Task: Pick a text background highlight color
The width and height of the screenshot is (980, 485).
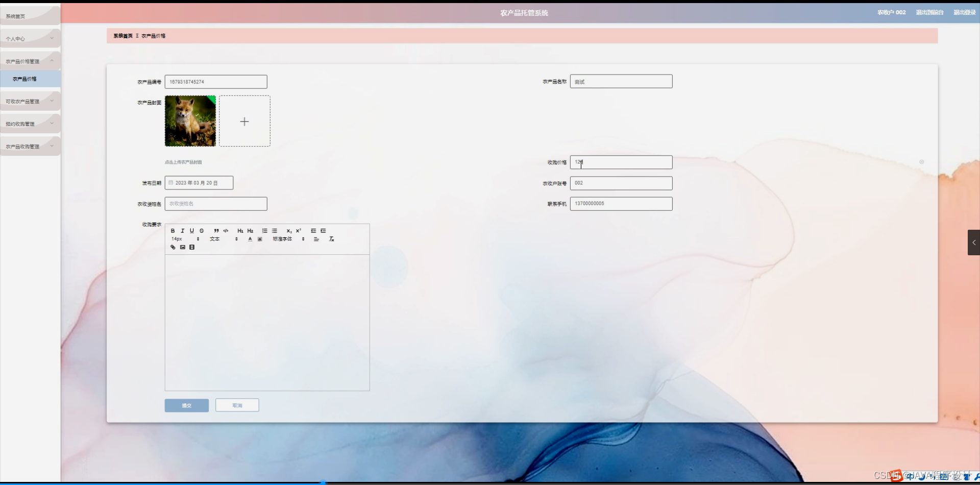Action: (x=260, y=239)
